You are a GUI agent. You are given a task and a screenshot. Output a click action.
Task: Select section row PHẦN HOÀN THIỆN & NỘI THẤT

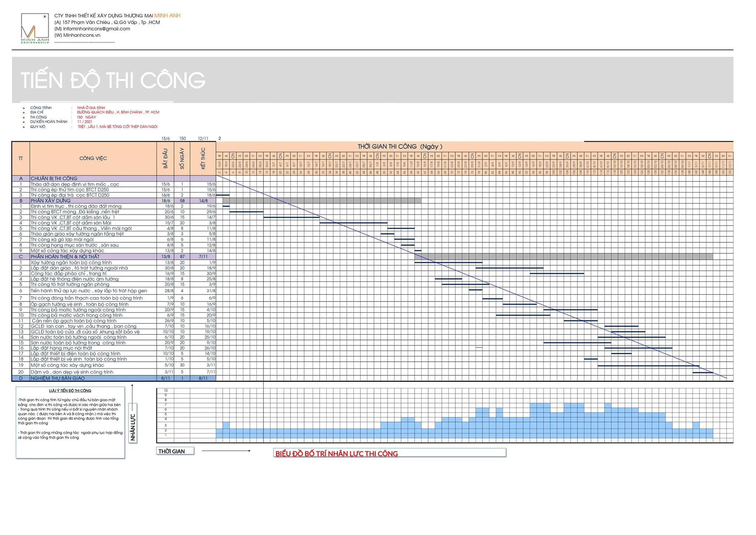[65, 256]
